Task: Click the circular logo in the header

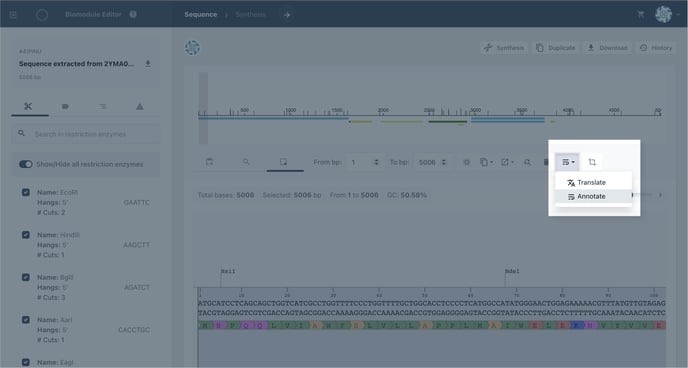Action: pos(42,14)
